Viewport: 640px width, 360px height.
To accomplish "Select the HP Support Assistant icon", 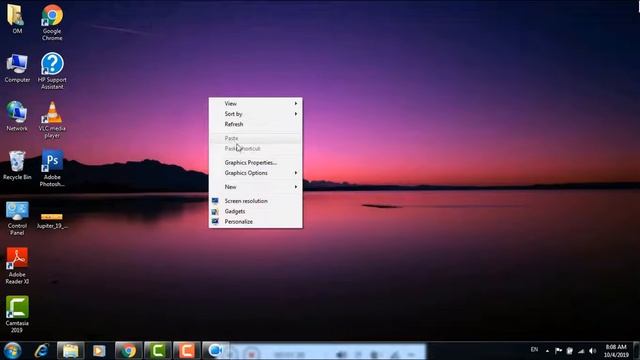I will 52,71.
